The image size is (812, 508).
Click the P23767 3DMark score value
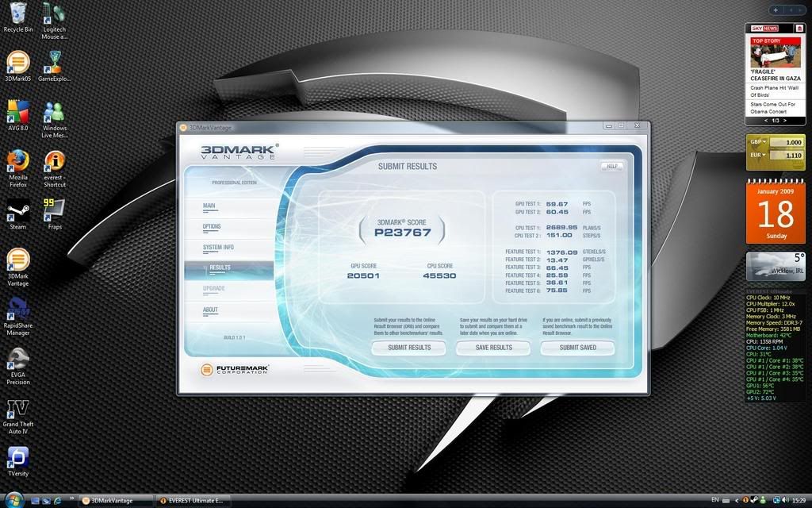[x=402, y=233]
